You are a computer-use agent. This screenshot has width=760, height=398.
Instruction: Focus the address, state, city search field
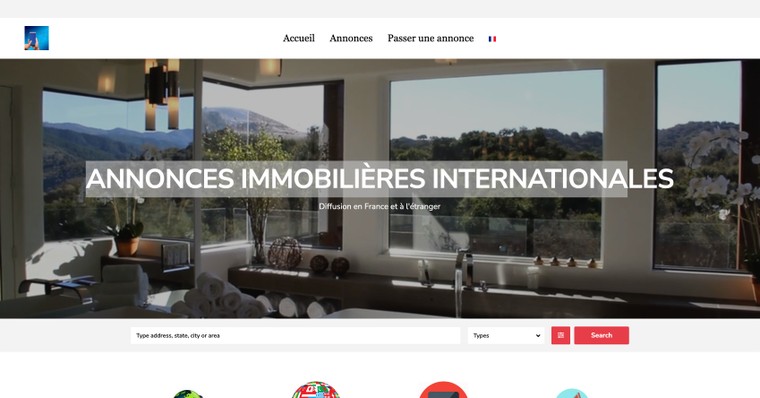click(x=295, y=335)
